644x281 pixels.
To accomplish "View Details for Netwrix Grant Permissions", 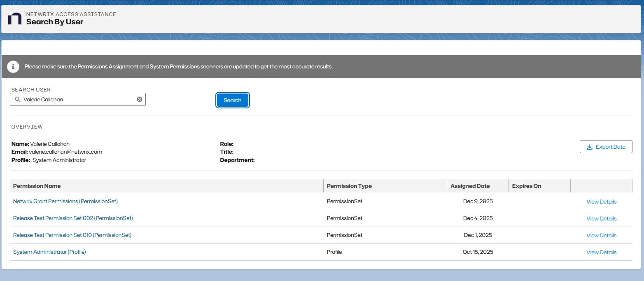I will [601, 202].
